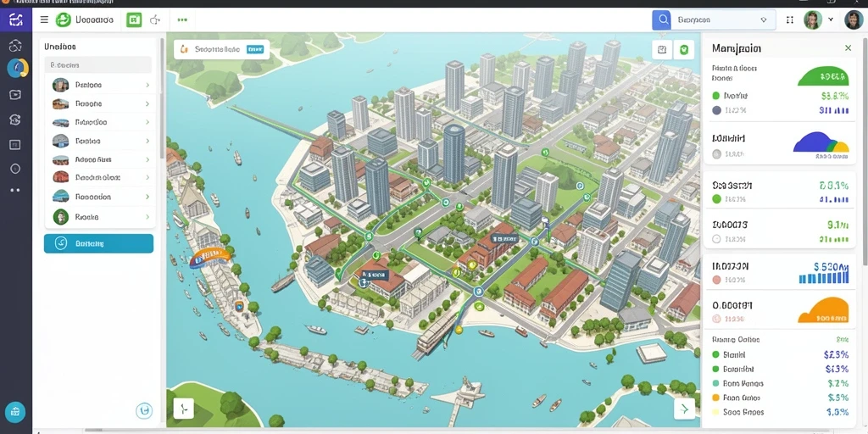Select the empty outlined circle in fourth stats row

click(x=716, y=239)
